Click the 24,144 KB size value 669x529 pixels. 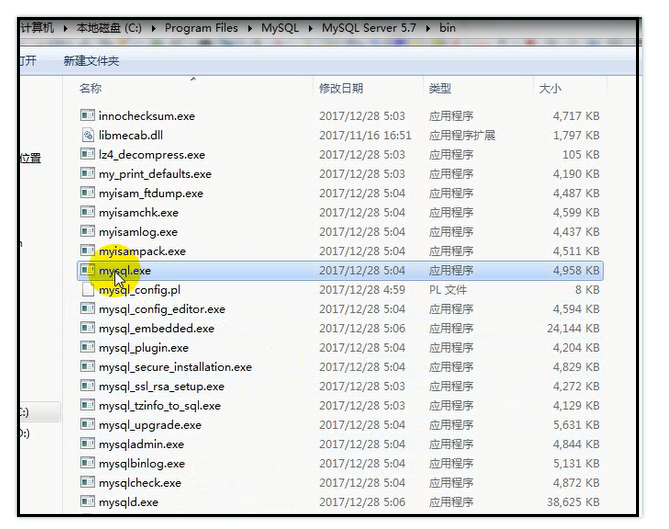[573, 328]
